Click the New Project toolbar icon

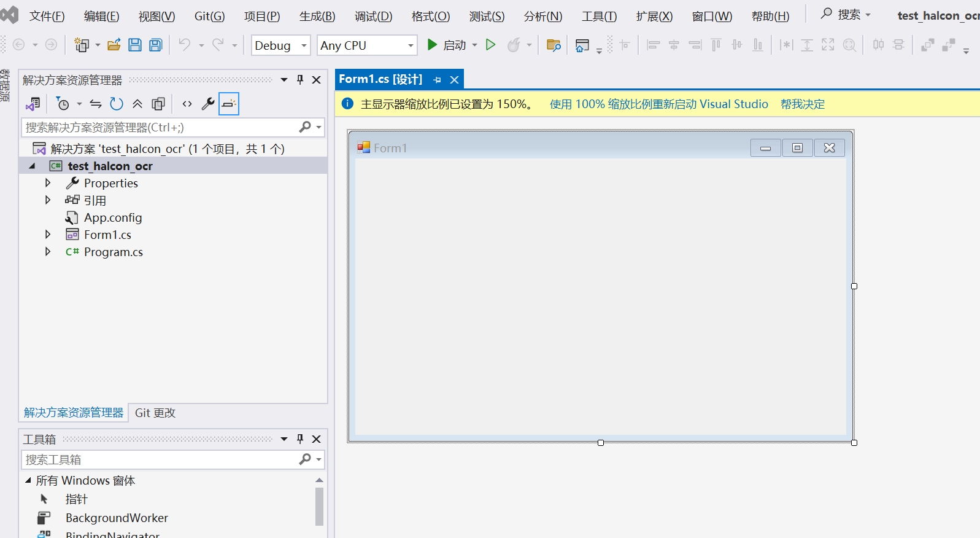[x=82, y=45]
